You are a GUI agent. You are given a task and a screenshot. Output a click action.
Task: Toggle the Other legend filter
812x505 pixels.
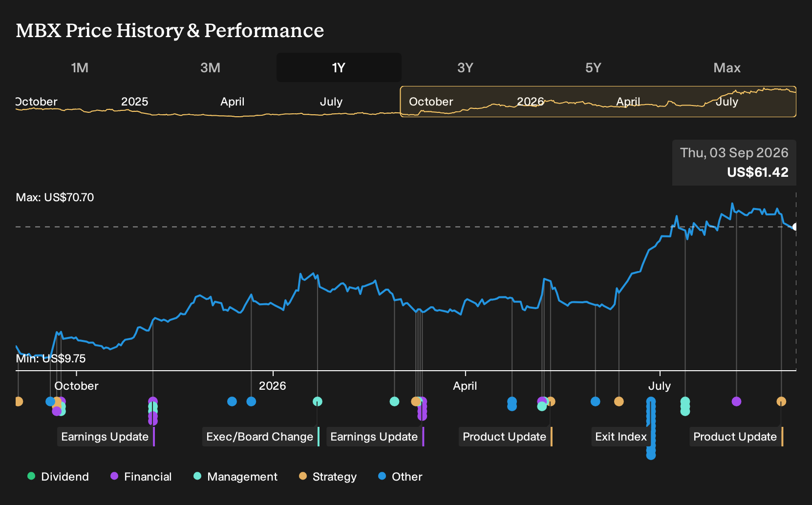coord(401,477)
